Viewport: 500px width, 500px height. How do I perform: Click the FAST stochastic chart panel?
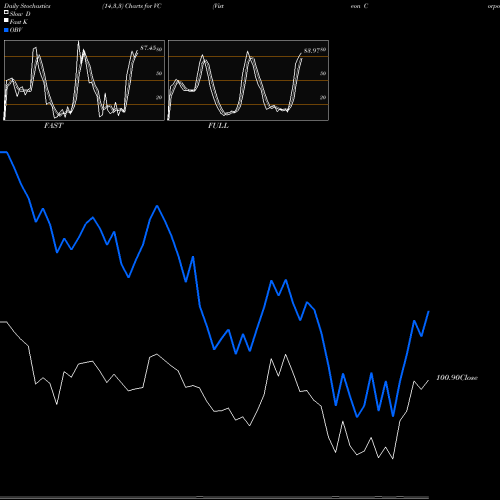[84, 80]
